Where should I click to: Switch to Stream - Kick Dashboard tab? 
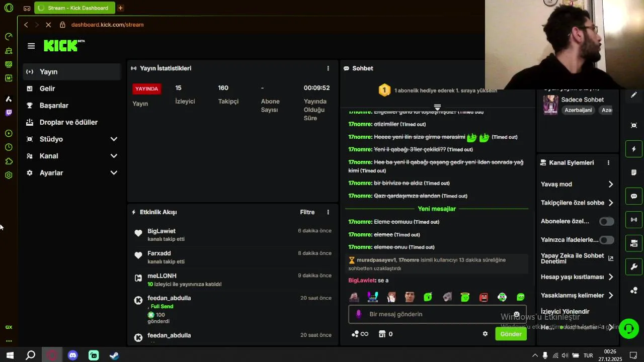click(74, 8)
